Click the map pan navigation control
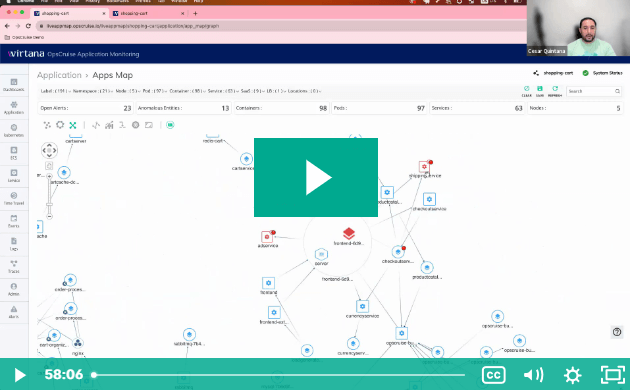The height and width of the screenshot is (390, 630). pyautogui.click(x=49, y=150)
